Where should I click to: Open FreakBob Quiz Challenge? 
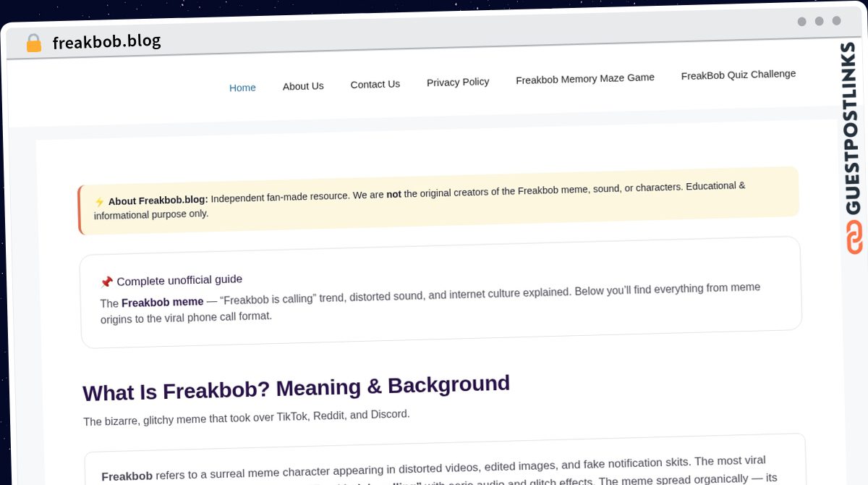(x=739, y=75)
